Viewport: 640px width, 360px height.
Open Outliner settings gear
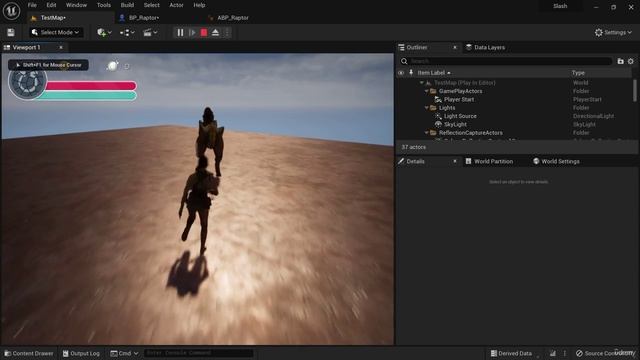click(631, 61)
